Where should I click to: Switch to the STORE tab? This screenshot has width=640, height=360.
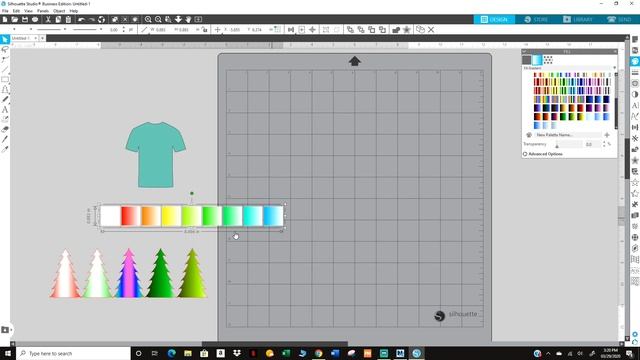point(536,19)
